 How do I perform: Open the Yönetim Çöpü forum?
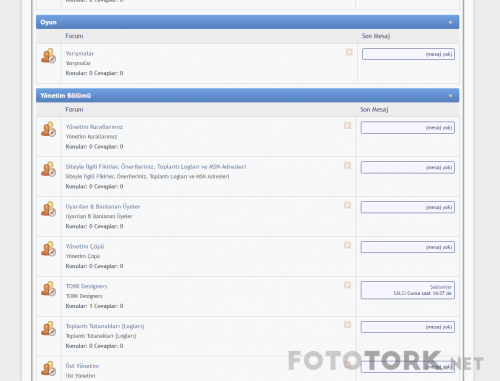(x=85, y=246)
